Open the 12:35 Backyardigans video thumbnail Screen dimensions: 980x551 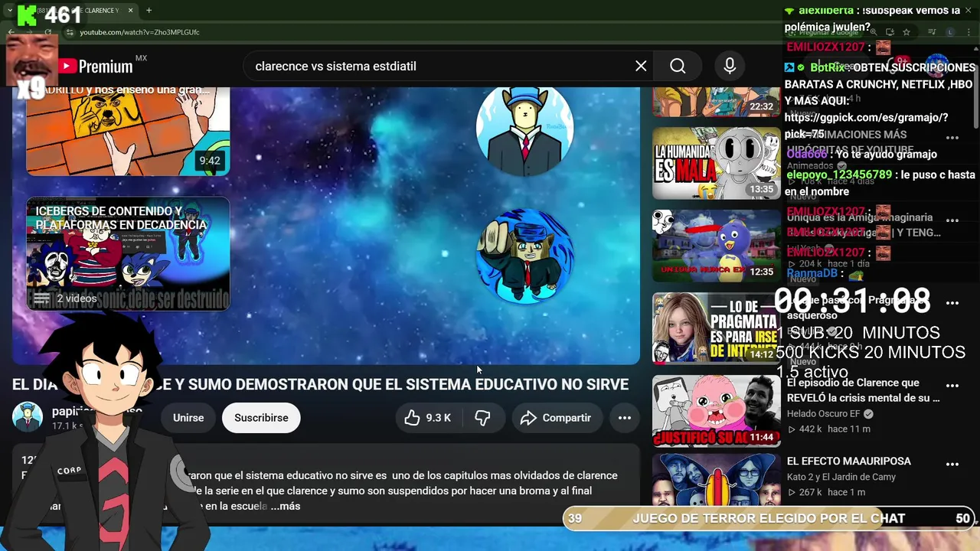tap(716, 246)
